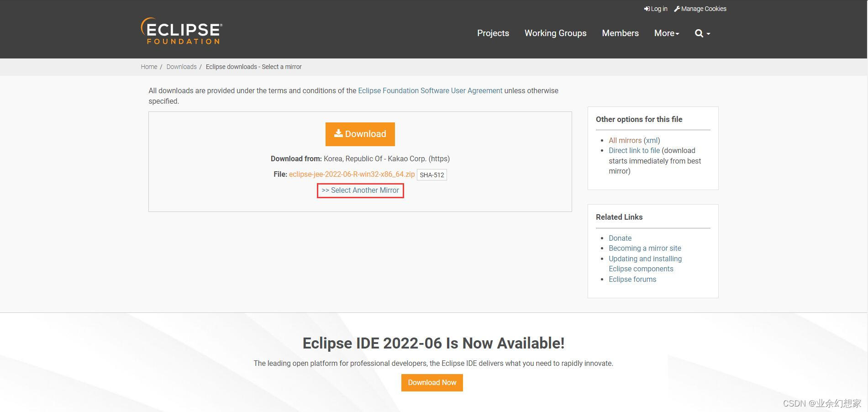
Task: Open the xml mirrors link
Action: [x=652, y=140]
